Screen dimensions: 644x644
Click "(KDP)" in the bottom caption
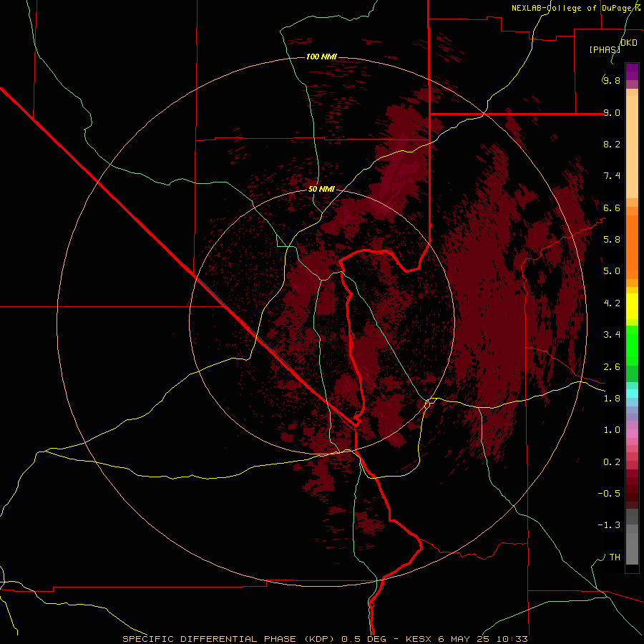318,639
